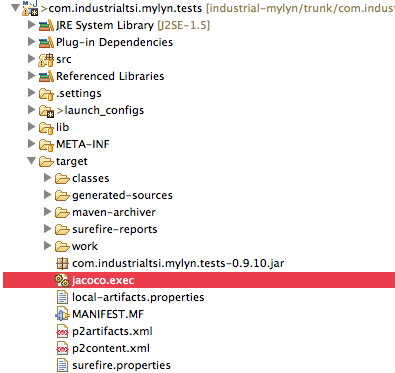395x373 pixels.
Task: Select local-artifacts.properties file
Action: click(x=138, y=298)
